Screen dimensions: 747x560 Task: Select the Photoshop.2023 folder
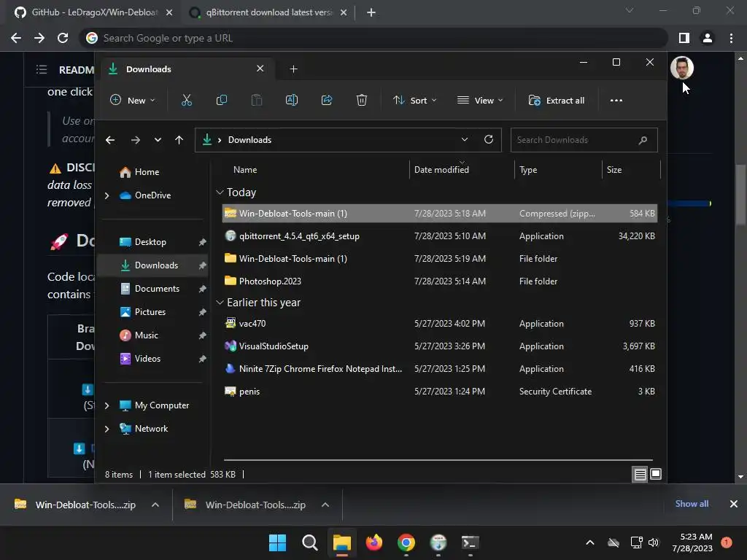click(x=439, y=281)
